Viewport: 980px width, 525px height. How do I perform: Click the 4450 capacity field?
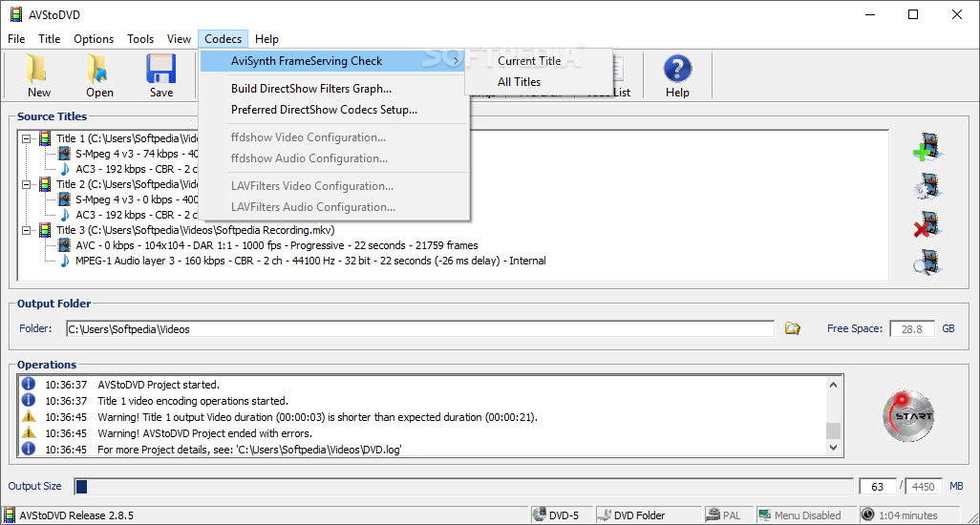[x=923, y=486]
